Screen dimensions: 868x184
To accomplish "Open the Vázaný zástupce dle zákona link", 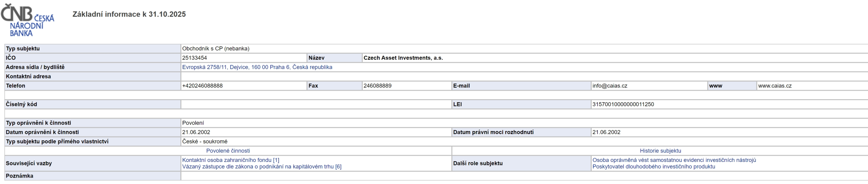I will 261,167.
